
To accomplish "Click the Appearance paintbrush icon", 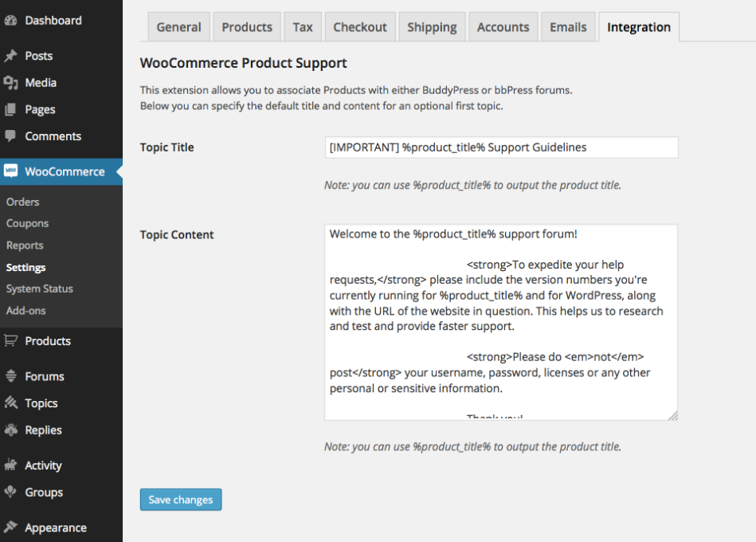I will [x=10, y=528].
